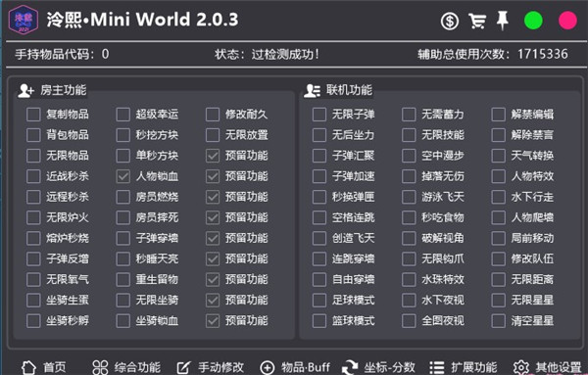The image size is (588, 375).
Task: Enable the 复制物品 checkbox
Action: click(x=33, y=115)
